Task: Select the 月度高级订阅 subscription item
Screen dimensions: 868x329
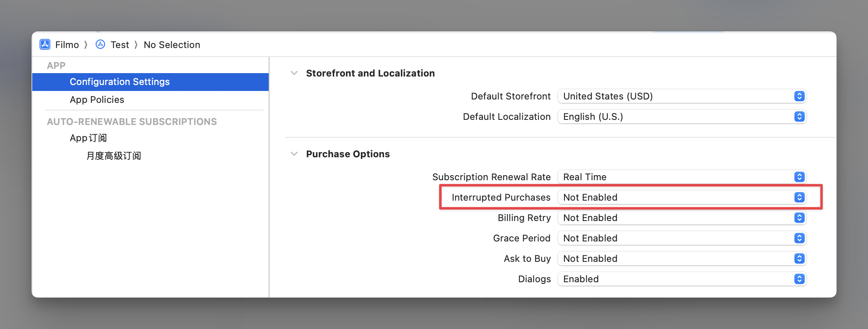Action: click(114, 156)
